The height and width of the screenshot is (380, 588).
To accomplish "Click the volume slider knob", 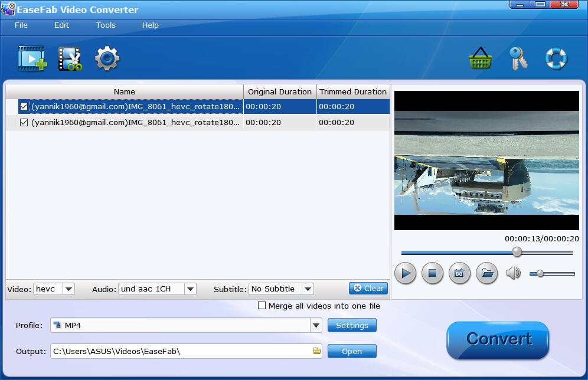I will pos(540,274).
